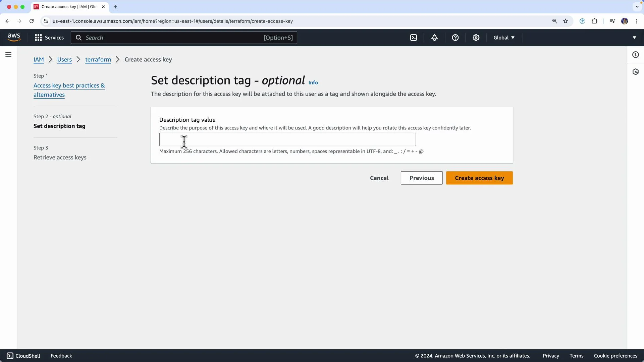Image resolution: width=644 pixels, height=362 pixels.
Task: Reload the page with refresh icon
Action: pos(32,21)
